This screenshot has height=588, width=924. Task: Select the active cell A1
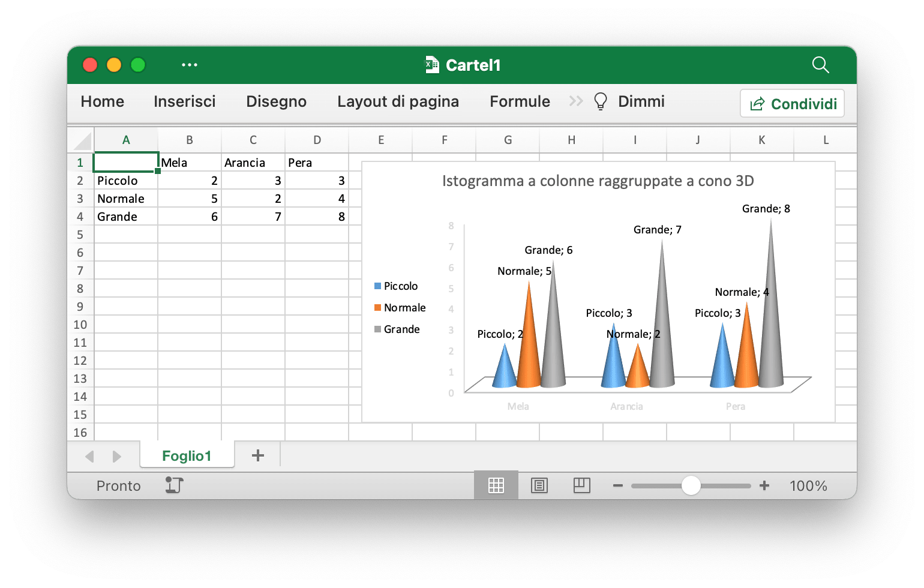126,163
